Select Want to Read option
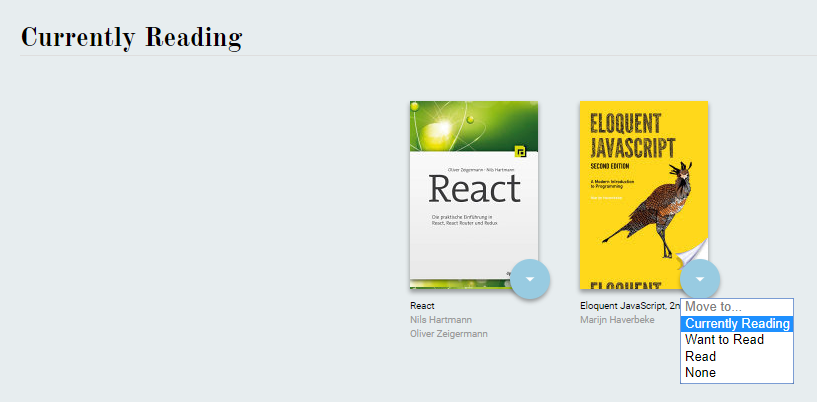The height and width of the screenshot is (402, 817). pos(737,340)
